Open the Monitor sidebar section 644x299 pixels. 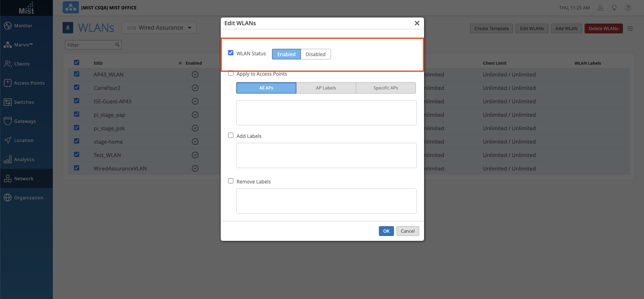point(23,26)
